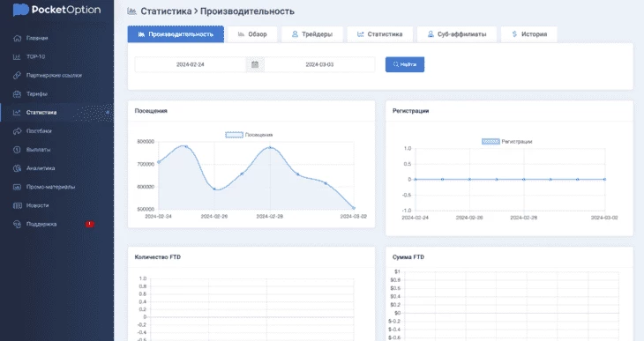Open Промо-материалы in the sidebar
644x341 pixels.
point(50,187)
